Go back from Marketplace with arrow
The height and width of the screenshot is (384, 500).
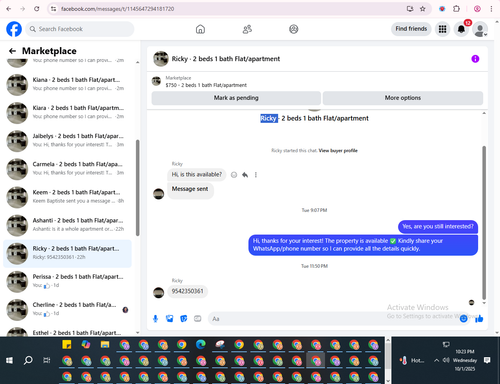tap(12, 51)
